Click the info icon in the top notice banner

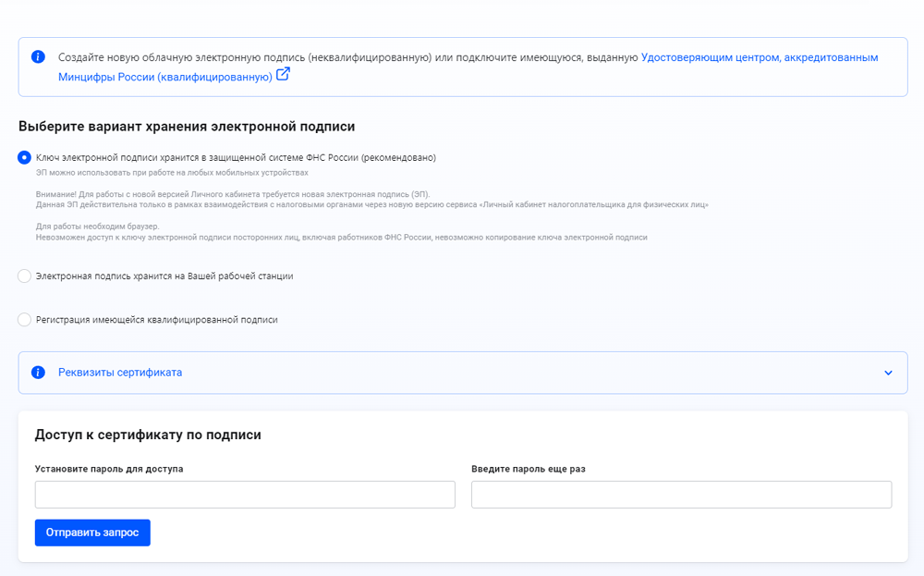38,57
